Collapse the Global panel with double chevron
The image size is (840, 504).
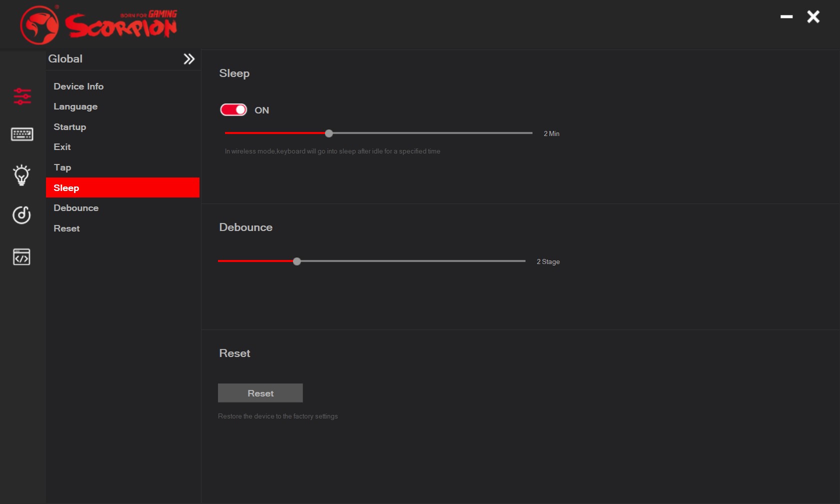tap(188, 59)
